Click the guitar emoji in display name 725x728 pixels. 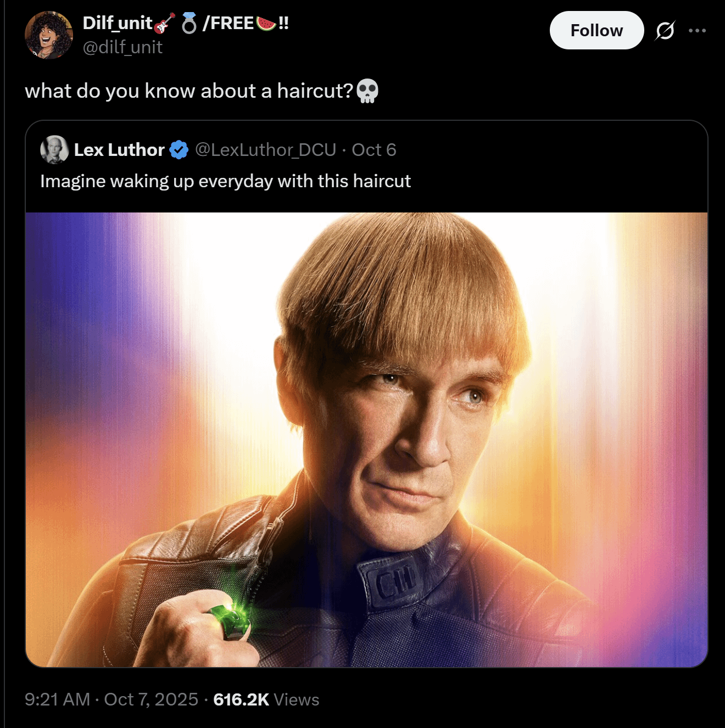(x=164, y=24)
